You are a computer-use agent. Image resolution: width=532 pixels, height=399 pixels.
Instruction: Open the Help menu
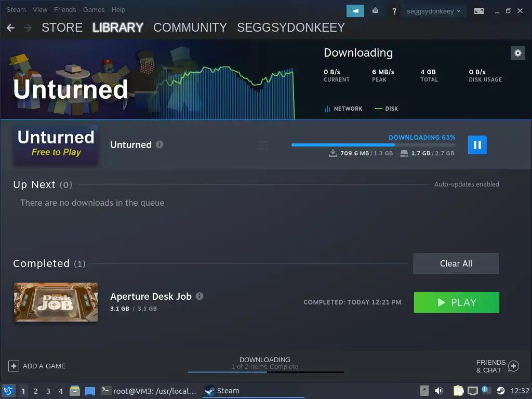[118, 10]
